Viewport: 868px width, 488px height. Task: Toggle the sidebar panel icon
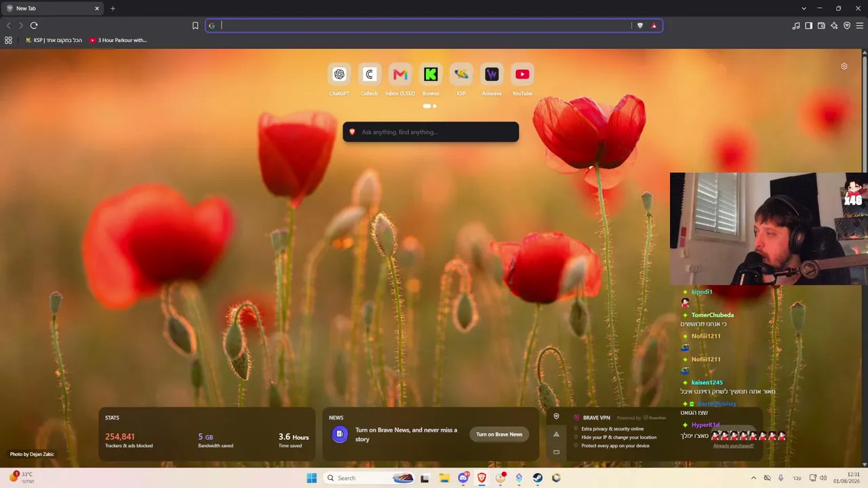808,26
